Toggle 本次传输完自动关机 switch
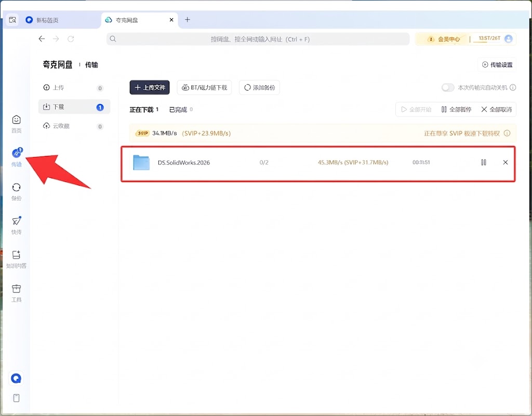 [x=447, y=87]
